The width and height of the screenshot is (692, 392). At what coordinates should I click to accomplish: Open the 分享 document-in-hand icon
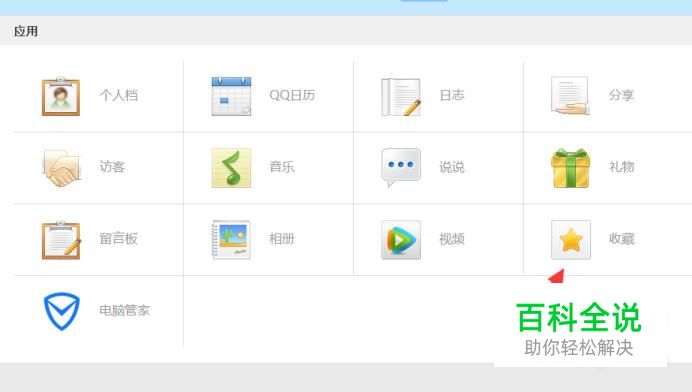point(570,96)
